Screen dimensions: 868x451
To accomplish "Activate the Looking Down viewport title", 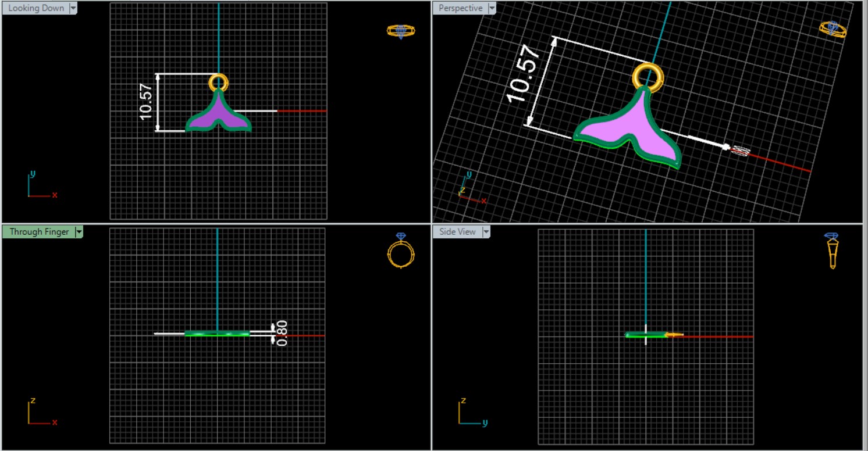I will (x=36, y=9).
